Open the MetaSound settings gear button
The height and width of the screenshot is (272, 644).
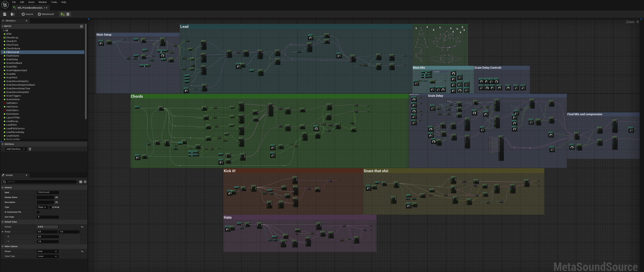pos(46,14)
